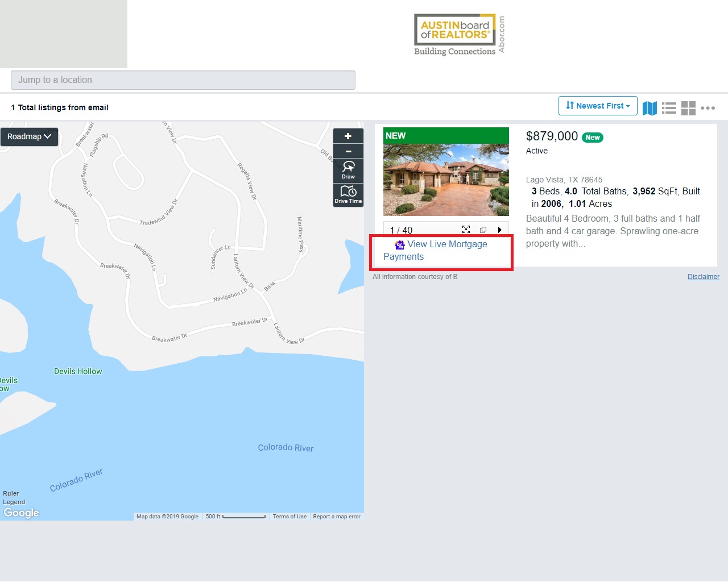Toggle the Ruler option on map
Viewport: 728px width, 582px height.
(x=11, y=493)
